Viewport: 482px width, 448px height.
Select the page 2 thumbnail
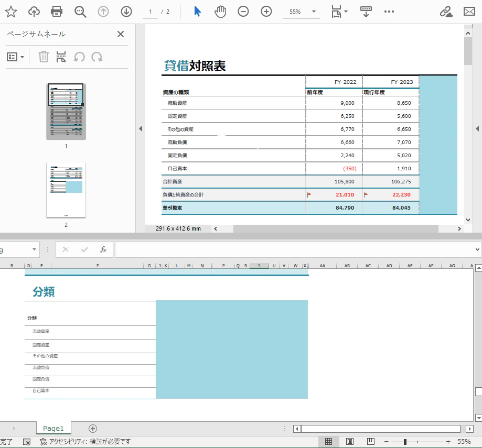(66, 190)
